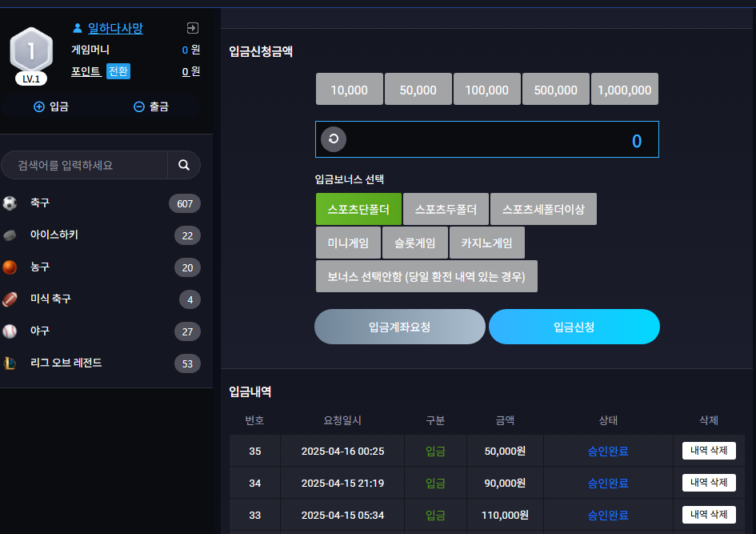Click the 검색어를 입력하세요 search field

85,165
